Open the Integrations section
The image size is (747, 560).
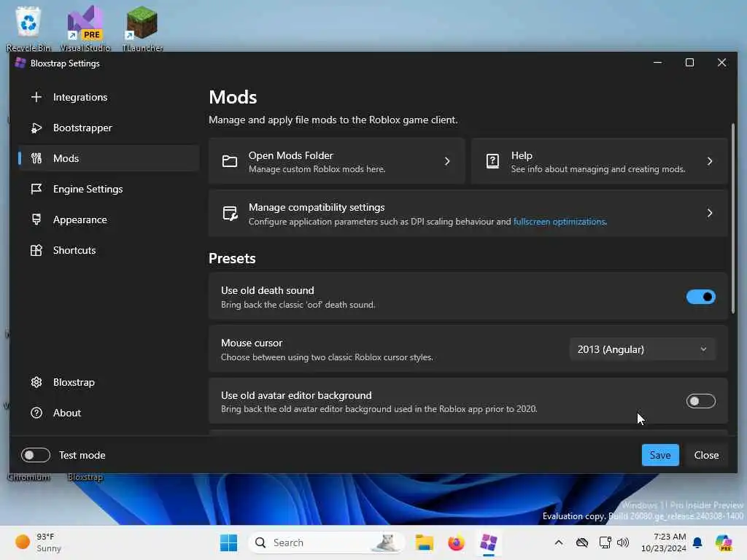[109, 97]
